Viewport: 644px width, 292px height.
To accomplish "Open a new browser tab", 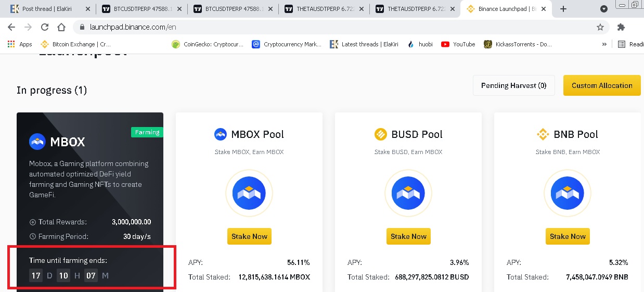I will [x=563, y=9].
